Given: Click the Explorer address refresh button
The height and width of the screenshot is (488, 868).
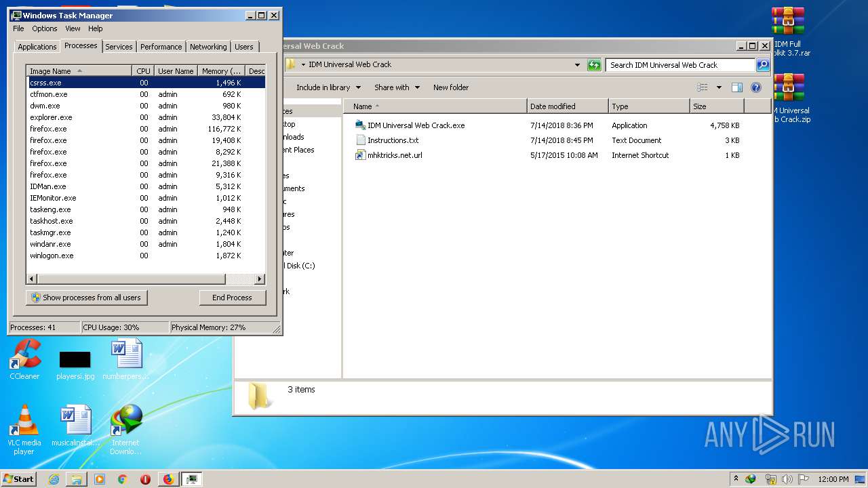Looking at the screenshot, I should point(594,65).
